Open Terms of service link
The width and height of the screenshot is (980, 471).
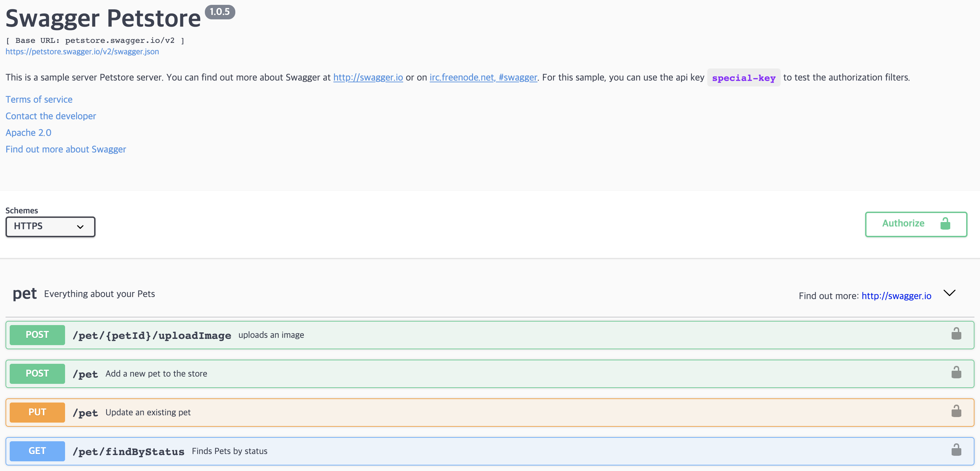[x=39, y=99]
